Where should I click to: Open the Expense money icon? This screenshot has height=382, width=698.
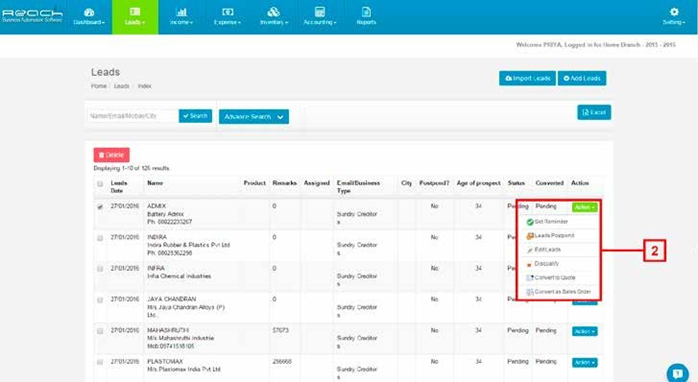click(x=227, y=12)
